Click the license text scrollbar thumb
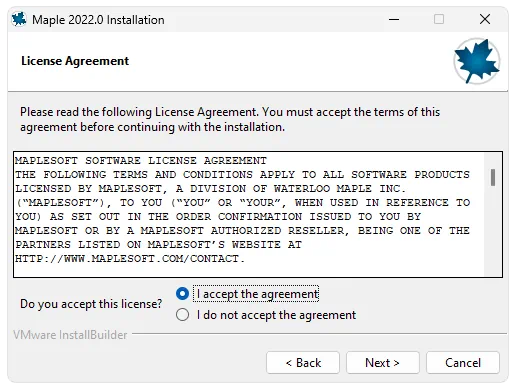The height and width of the screenshot is (390, 518). click(x=493, y=177)
